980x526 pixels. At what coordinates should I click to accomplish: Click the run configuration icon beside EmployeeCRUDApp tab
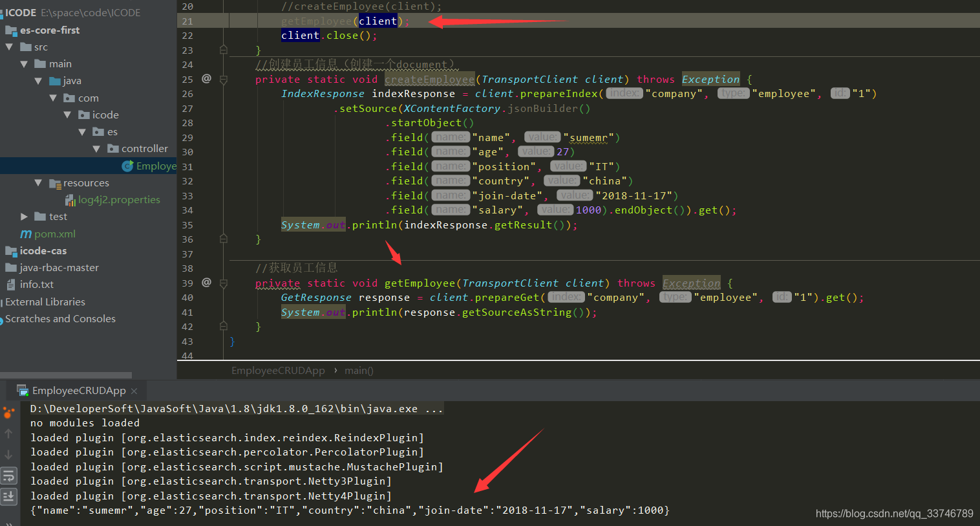pyautogui.click(x=23, y=391)
